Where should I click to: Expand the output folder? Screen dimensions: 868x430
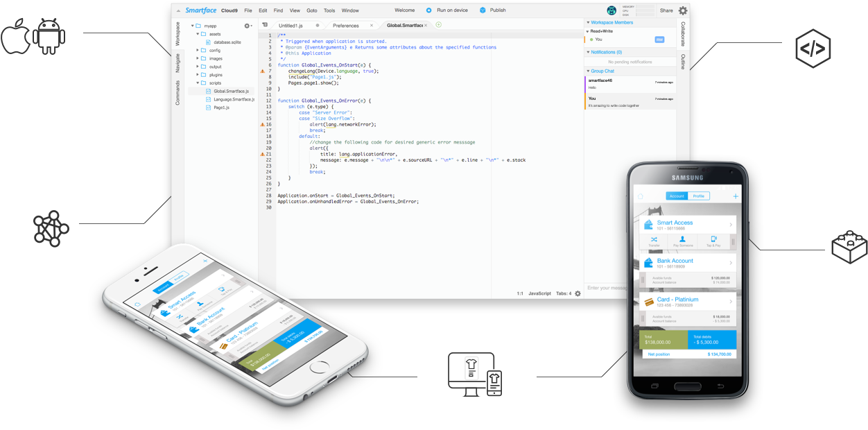[x=198, y=67]
